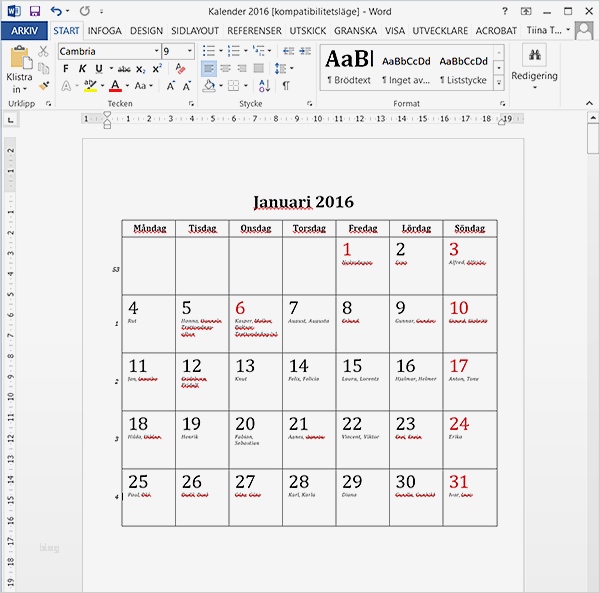Click the Redo/Repeat icon
The height and width of the screenshot is (593, 600).
[85, 11]
